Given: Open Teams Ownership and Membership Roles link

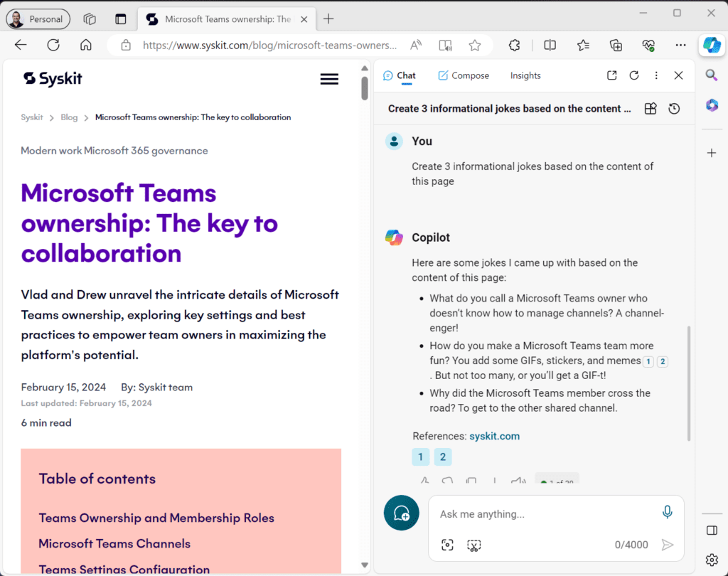Looking at the screenshot, I should coord(156,518).
